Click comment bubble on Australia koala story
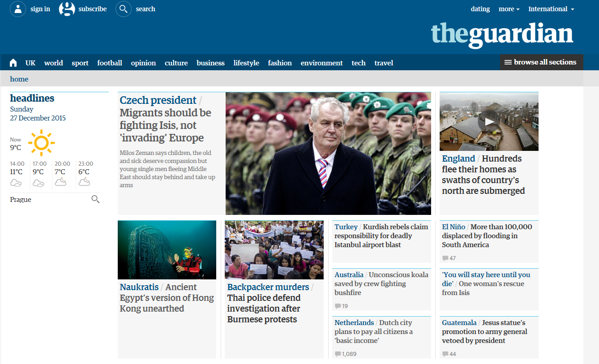Screen dimensions: 599x364 [338, 306]
